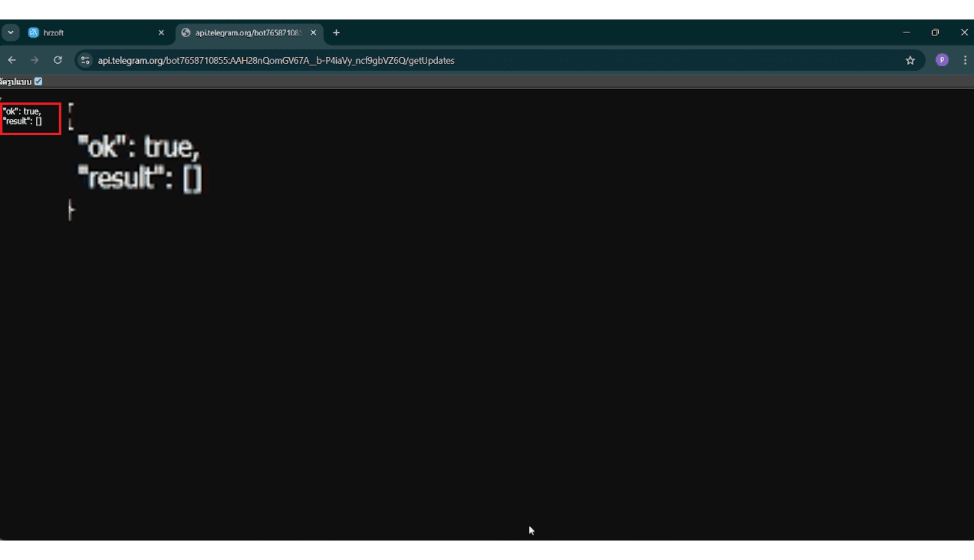Close the hrzoft tab
Image resolution: width=974 pixels, height=560 pixels.
161,33
